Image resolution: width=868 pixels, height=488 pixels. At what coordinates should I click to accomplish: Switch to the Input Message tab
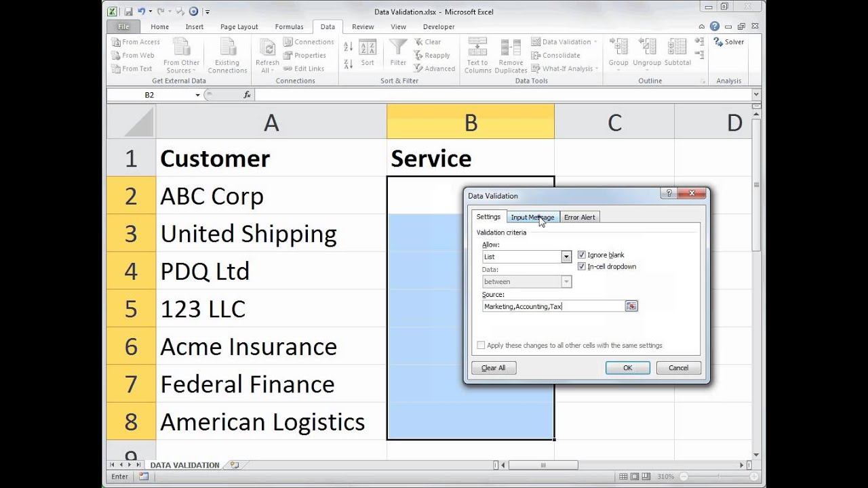click(x=532, y=217)
